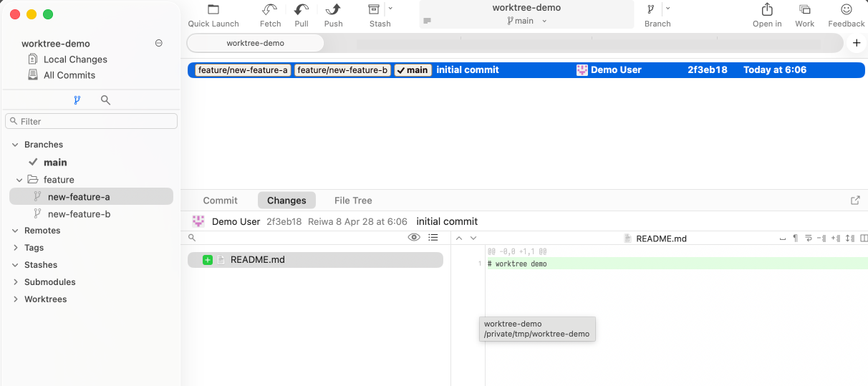This screenshot has height=386, width=868.
Task: Open the Branch dropdown arrow
Action: [x=667, y=9]
